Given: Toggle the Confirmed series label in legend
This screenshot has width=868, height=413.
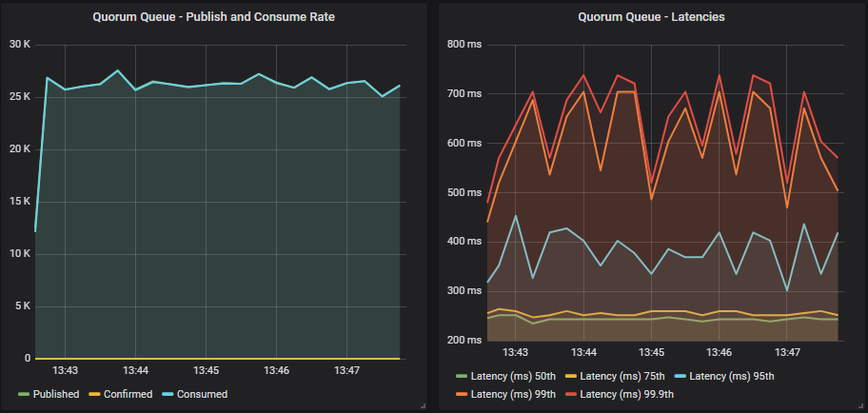Looking at the screenshot, I should [128, 394].
